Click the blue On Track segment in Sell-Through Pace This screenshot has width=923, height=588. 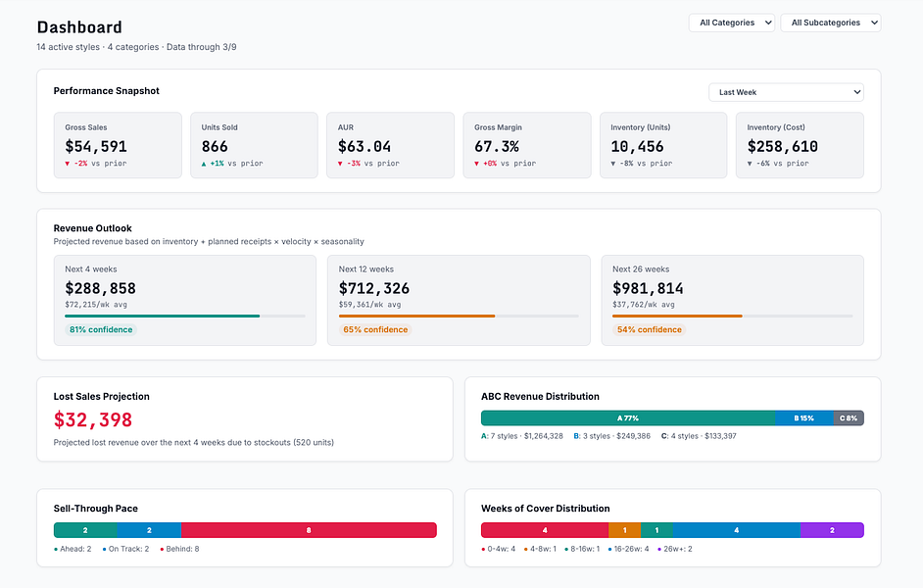point(149,530)
